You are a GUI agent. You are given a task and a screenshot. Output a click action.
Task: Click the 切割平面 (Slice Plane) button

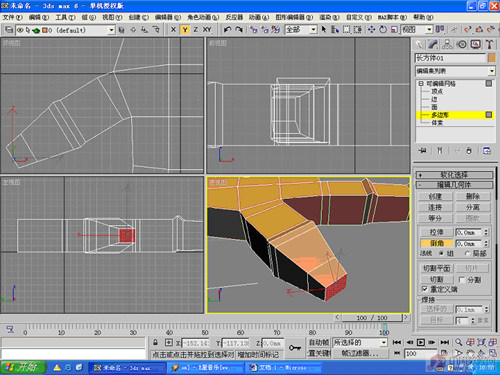coord(436,268)
